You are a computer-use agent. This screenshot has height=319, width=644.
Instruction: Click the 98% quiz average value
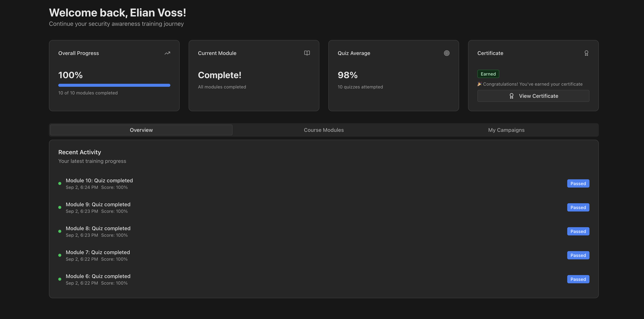348,75
